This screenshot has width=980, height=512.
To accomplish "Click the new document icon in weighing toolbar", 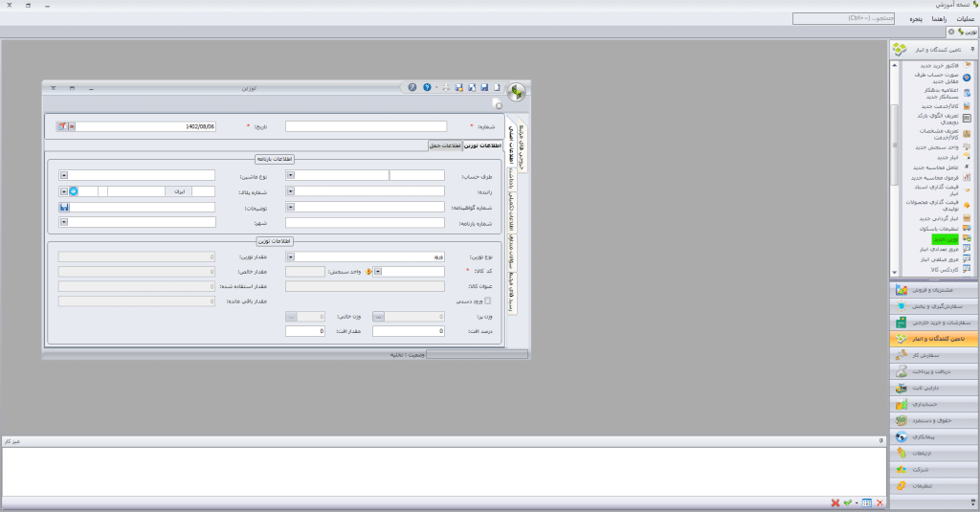I will tap(497, 87).
